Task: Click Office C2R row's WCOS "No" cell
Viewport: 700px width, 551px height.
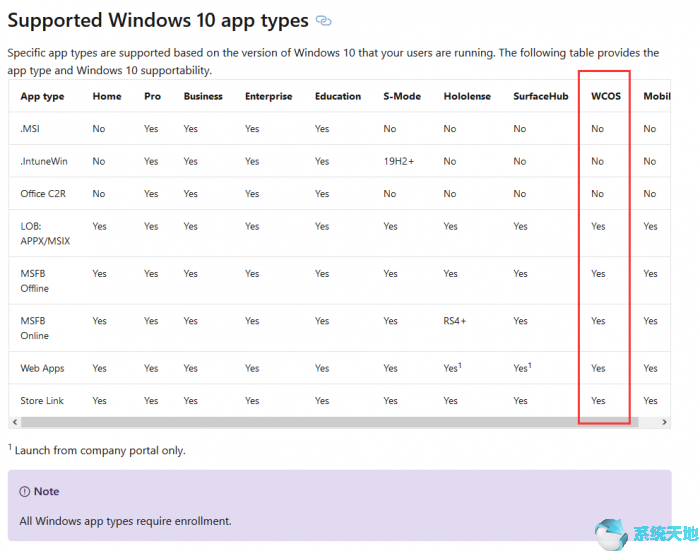Action: coord(597,194)
